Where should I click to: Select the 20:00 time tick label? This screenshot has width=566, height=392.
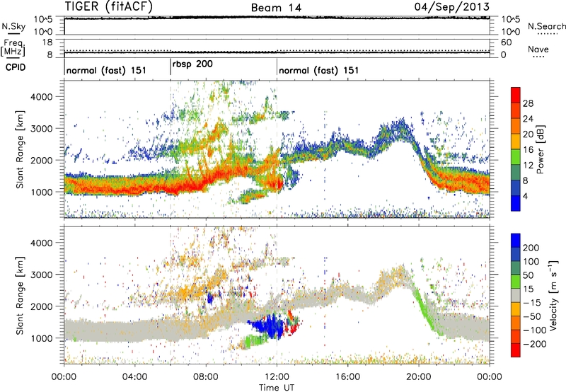(418, 377)
